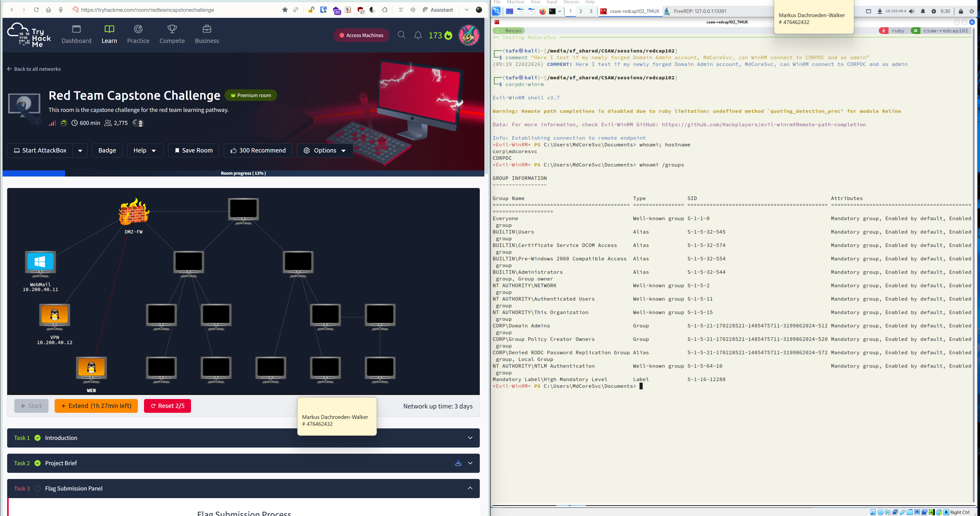The image size is (980, 516).
Task: Open Firefox from Kali panel
Action: (x=543, y=11)
